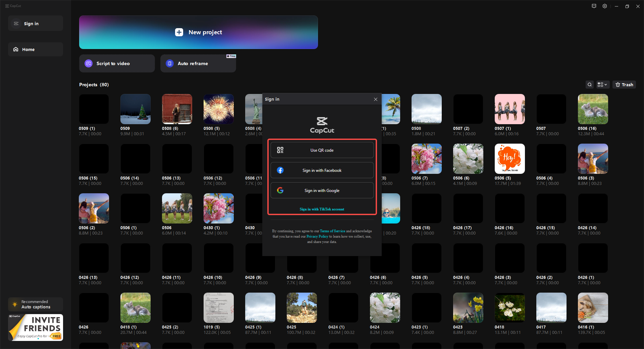Open the cat project 0506 (16)
The height and width of the screenshot is (349, 644).
point(593,109)
